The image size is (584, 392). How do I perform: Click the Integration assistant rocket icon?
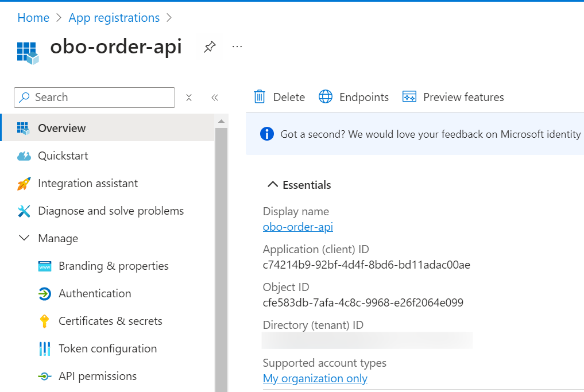coord(24,183)
